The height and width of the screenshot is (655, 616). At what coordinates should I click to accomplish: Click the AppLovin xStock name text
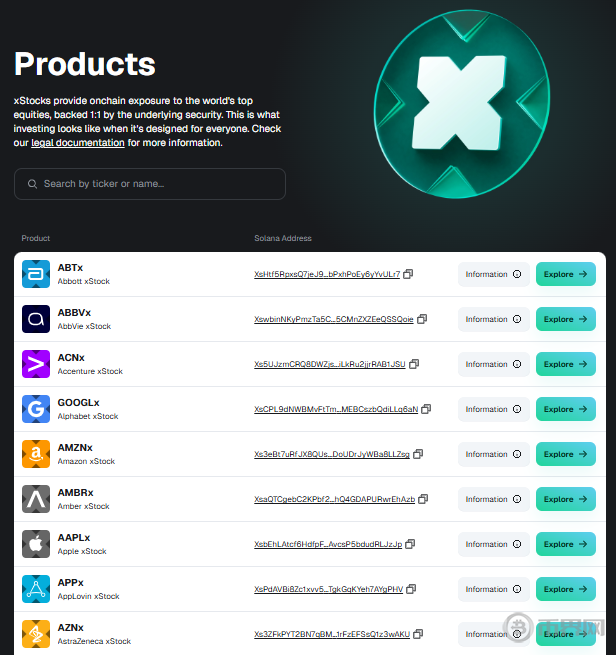coord(89,596)
